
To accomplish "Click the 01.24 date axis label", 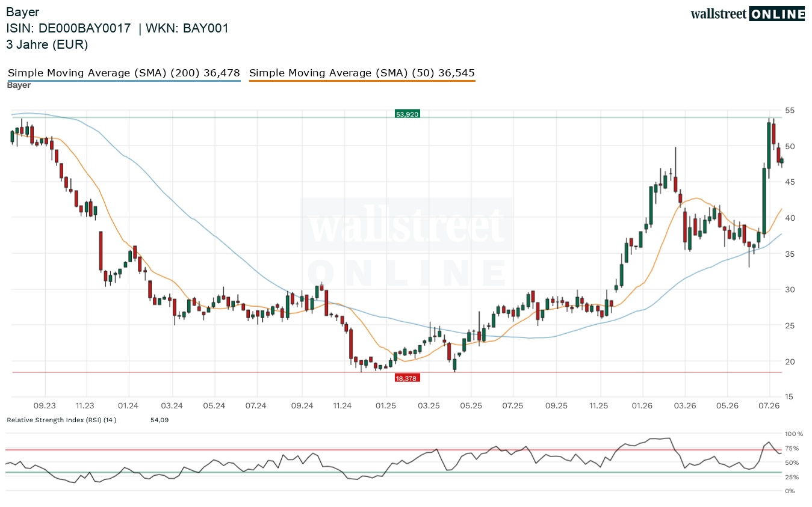I will click(128, 406).
